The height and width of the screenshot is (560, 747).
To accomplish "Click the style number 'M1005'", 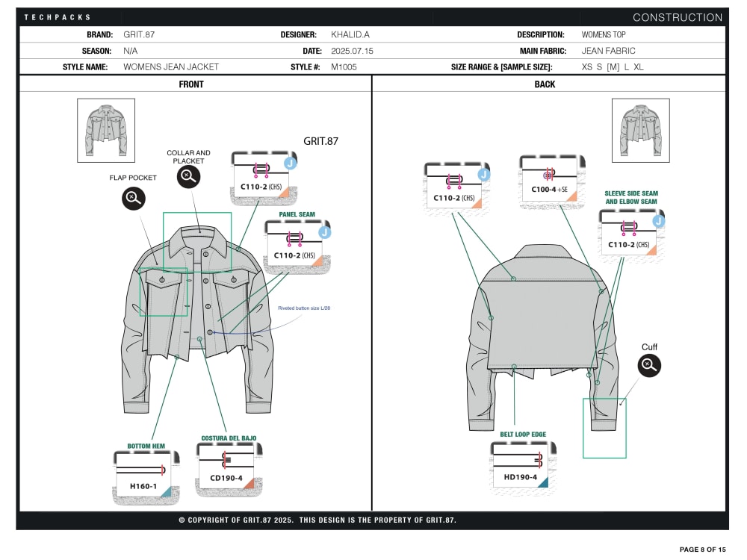I will 344,67.
